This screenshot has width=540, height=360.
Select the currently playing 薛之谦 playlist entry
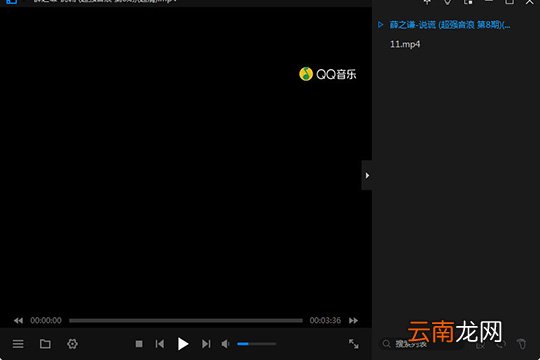coord(450,25)
